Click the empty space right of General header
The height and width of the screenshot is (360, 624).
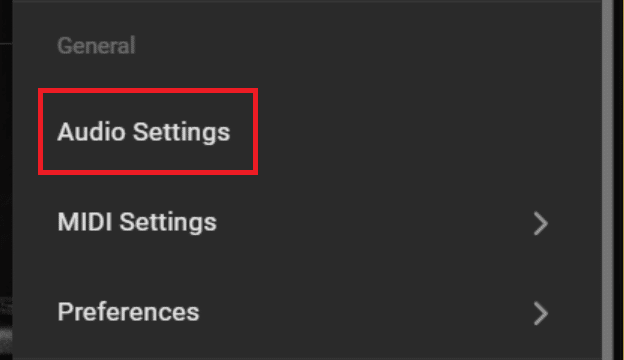[x=368, y=46]
